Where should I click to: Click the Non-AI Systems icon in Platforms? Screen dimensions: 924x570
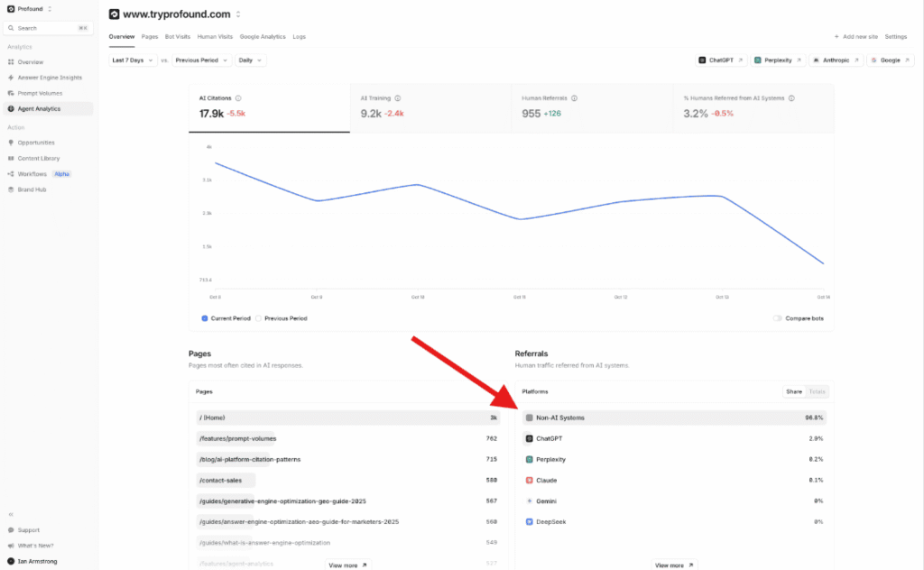click(x=529, y=418)
